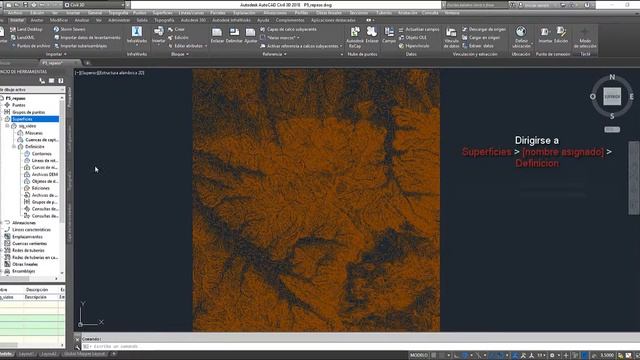The image size is (640, 360).
Task: Select the Obras lineales tree item
Action: [x=25, y=264]
